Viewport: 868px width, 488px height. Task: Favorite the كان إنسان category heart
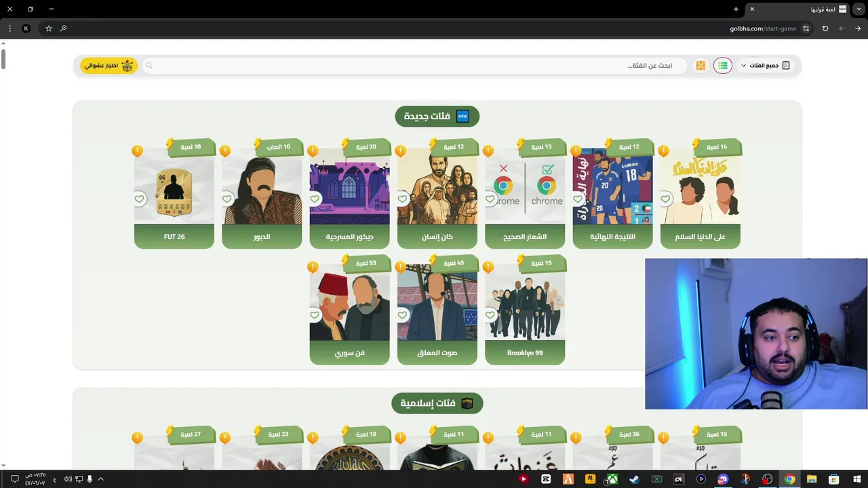click(x=402, y=199)
